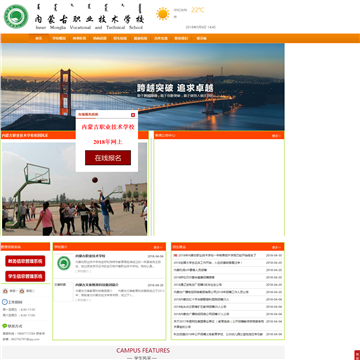This screenshot has height=360, width=360.
Task: Click the green school logo in the header
Action: pos(16,16)
